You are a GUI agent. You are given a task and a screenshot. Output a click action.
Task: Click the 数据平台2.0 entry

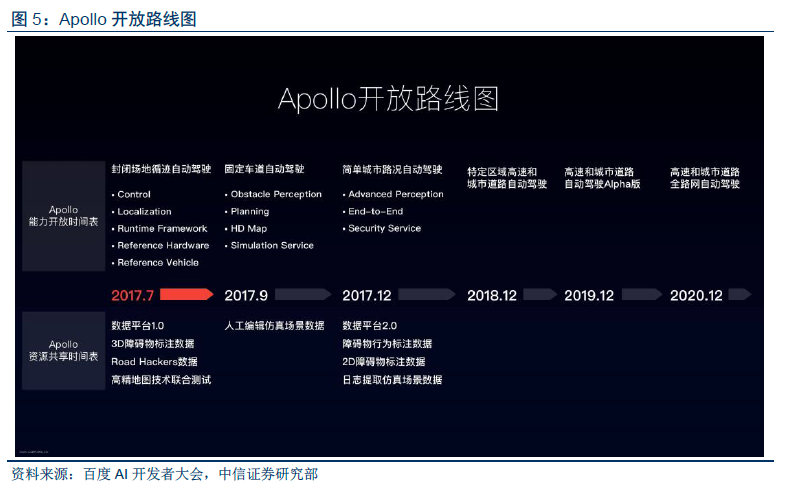(370, 326)
